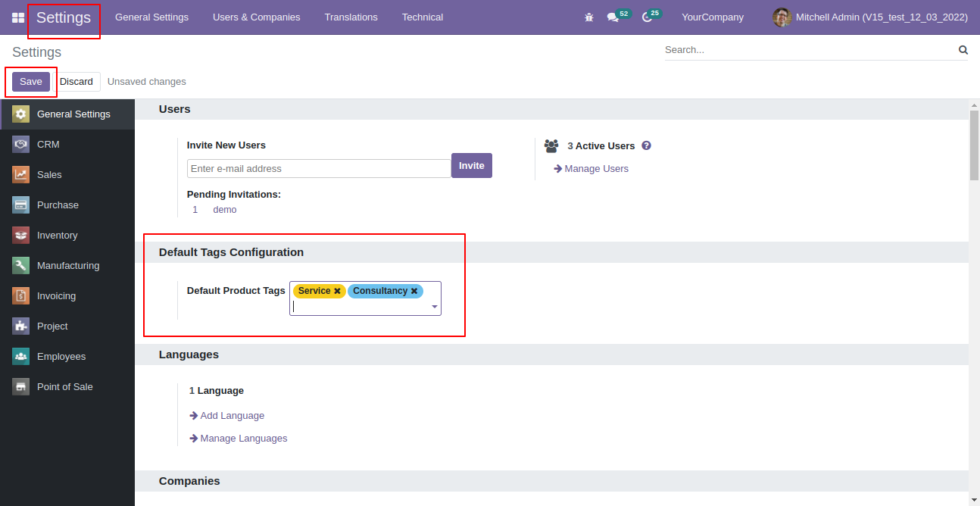Viewport: 980px width, 506px height.
Task: Open the General Settings top menu
Action: 151,17
